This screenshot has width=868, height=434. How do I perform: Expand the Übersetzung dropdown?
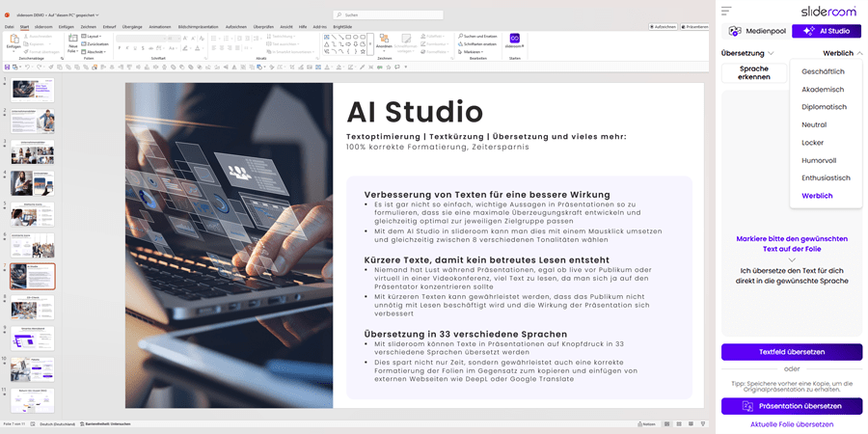pos(747,53)
